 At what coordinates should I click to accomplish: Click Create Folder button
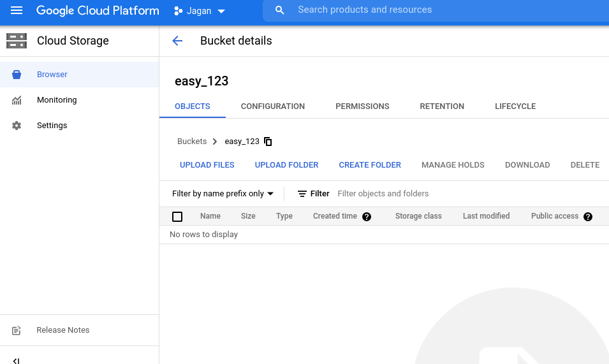coord(370,165)
